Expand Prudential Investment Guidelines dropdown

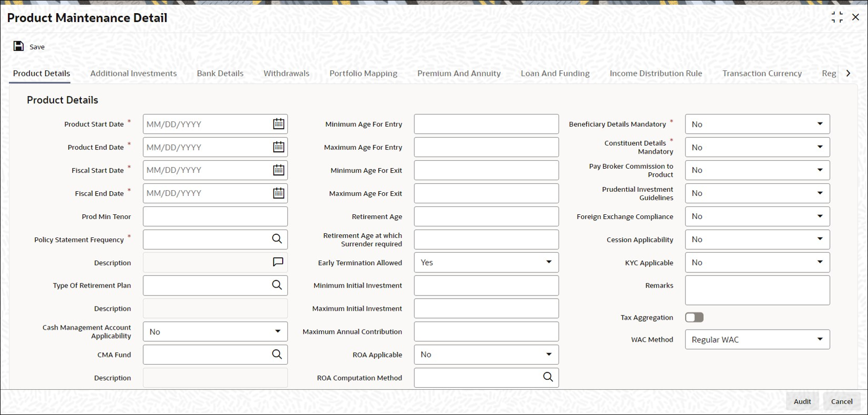coord(820,193)
